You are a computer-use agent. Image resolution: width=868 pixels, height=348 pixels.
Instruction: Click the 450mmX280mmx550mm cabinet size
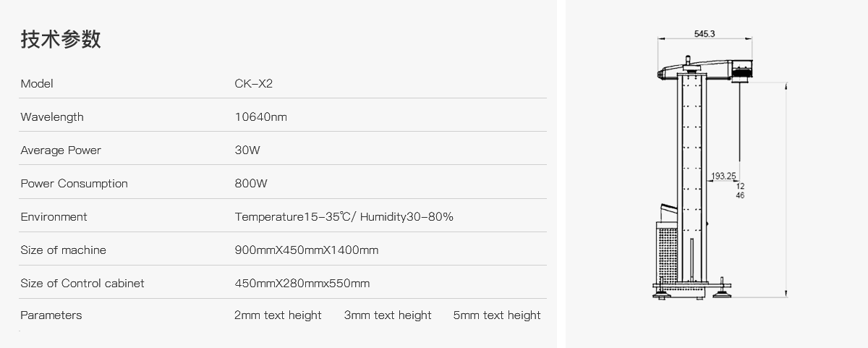[302, 284]
